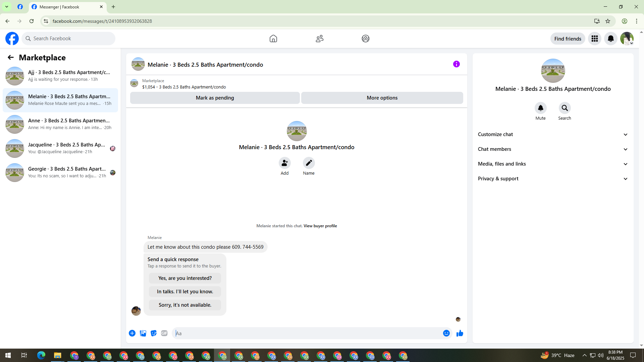
Task: Send quick reply 'In talks. I'll let you know.'
Action: [x=185, y=292]
